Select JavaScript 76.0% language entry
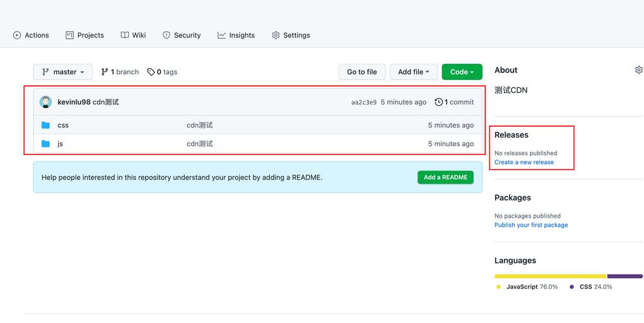This screenshot has width=644, height=323. pos(527,287)
